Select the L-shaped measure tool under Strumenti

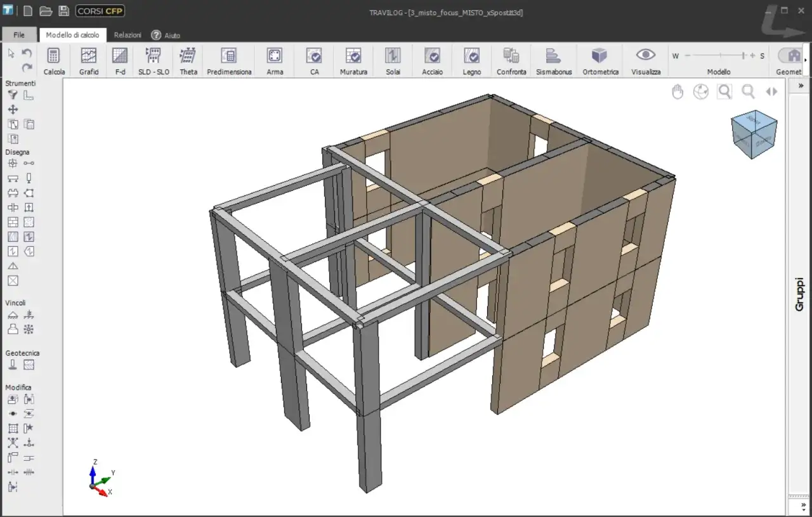point(29,95)
